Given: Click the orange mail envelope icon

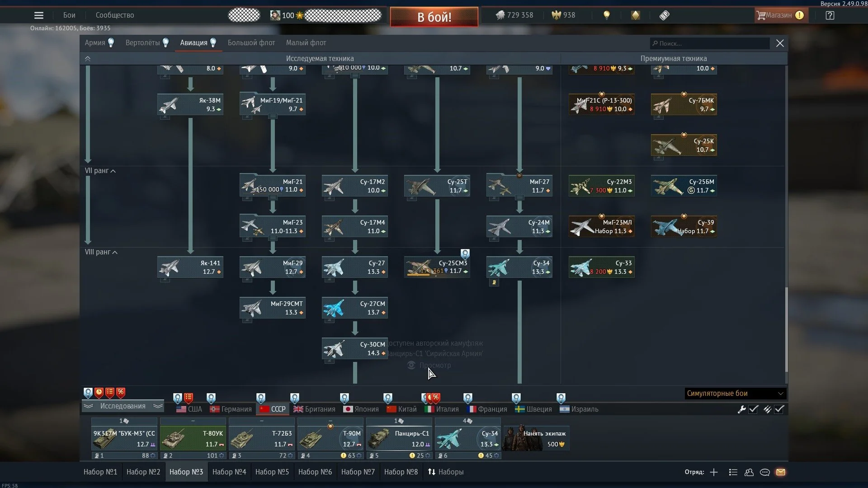Looking at the screenshot, I should (x=781, y=472).
